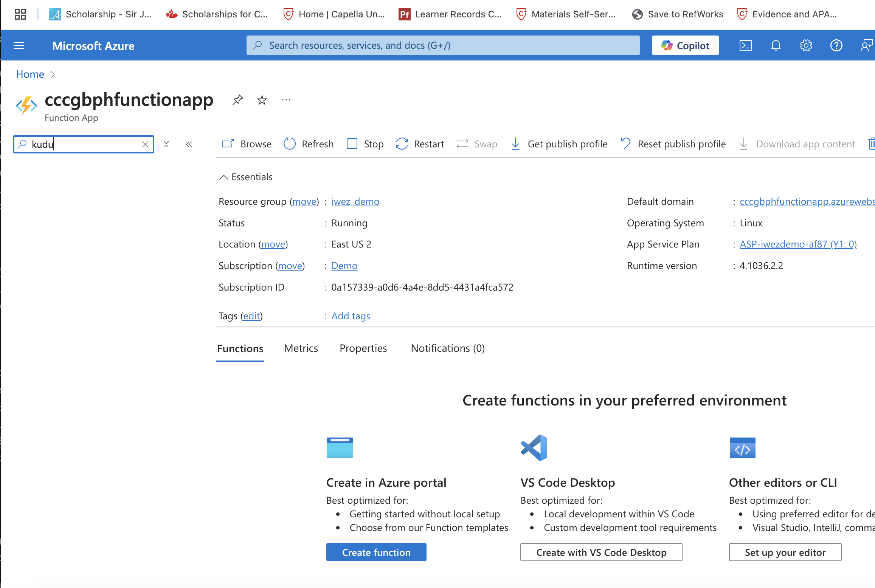Click the code editor CLI icon

pos(742,447)
